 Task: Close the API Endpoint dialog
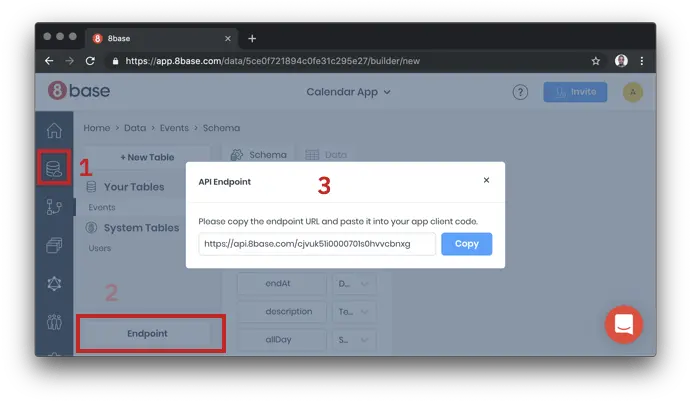(486, 180)
